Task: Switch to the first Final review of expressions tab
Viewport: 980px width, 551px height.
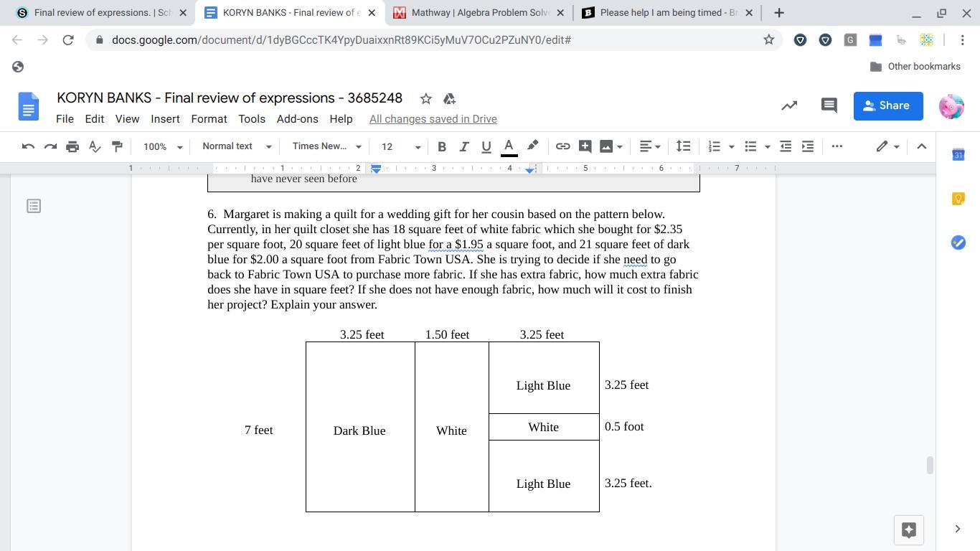Action: pos(101,12)
